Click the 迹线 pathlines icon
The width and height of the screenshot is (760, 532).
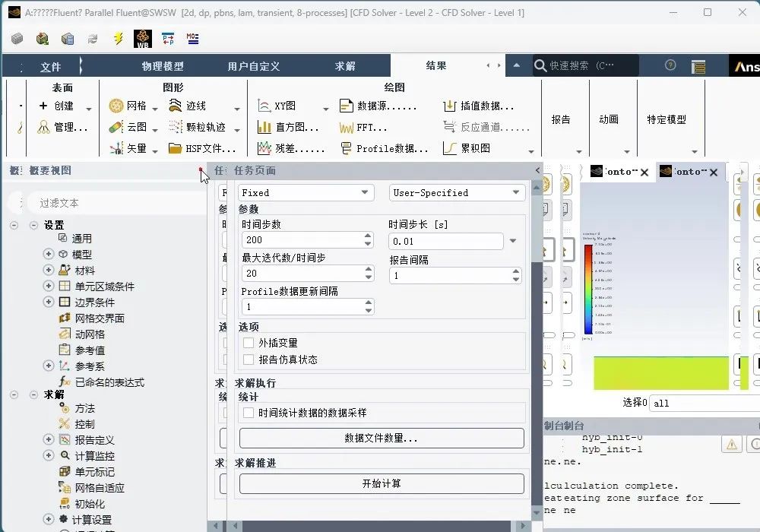tap(176, 106)
